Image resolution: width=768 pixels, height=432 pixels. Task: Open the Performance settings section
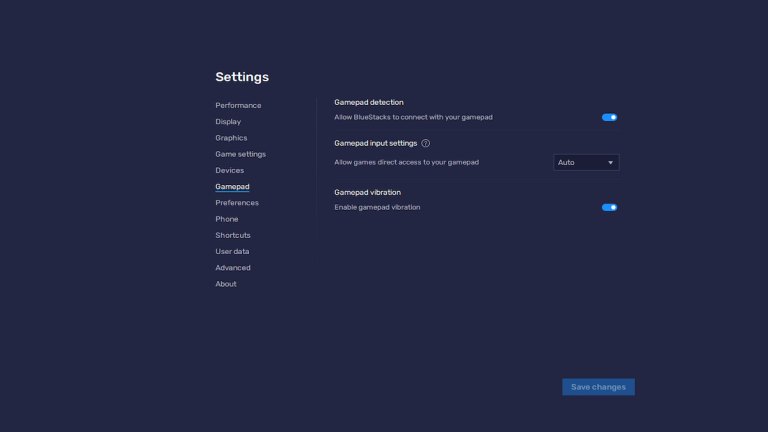click(x=238, y=105)
